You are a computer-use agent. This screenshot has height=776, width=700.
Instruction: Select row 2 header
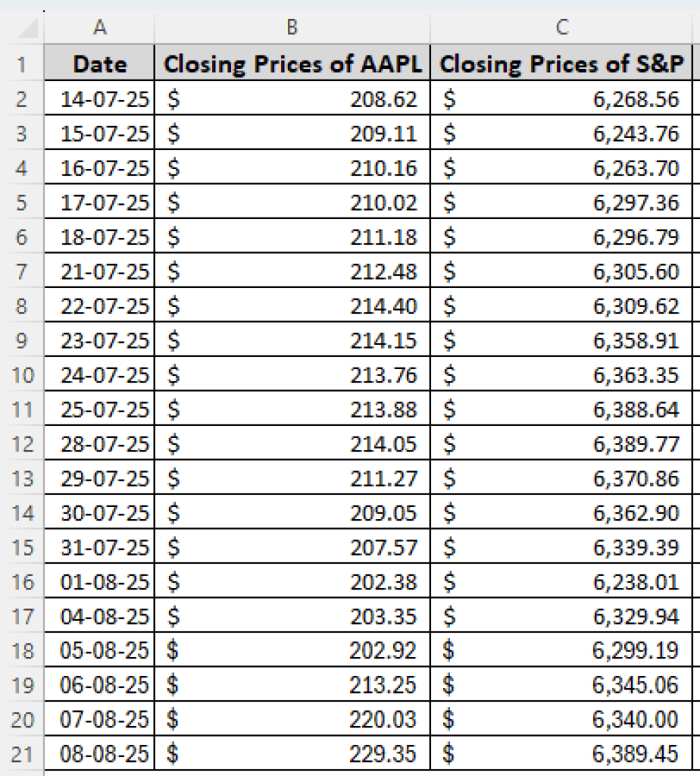(21, 99)
